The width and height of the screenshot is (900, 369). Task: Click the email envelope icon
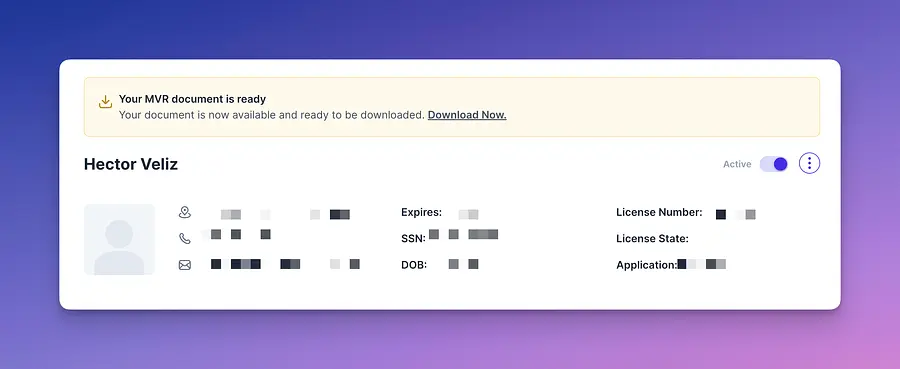click(184, 265)
